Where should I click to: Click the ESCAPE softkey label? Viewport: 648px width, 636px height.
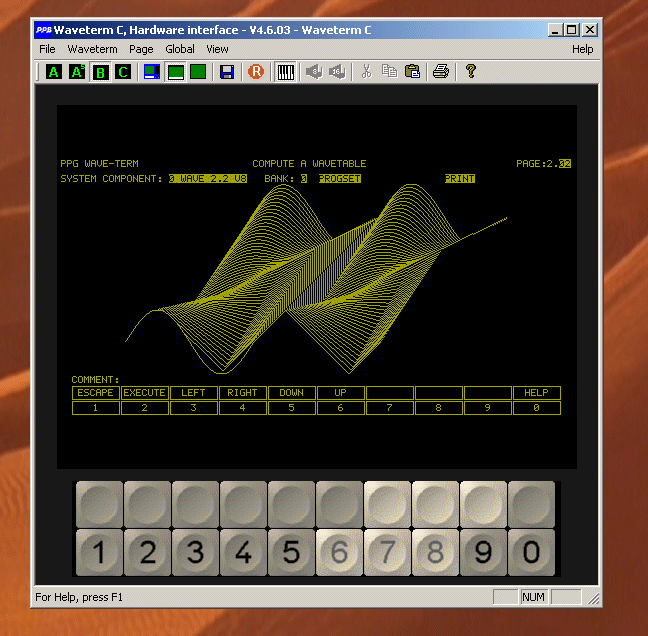[95, 393]
